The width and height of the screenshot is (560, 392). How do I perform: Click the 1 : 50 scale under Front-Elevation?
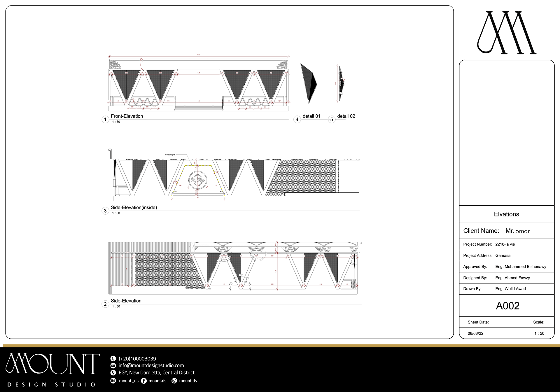(x=116, y=122)
